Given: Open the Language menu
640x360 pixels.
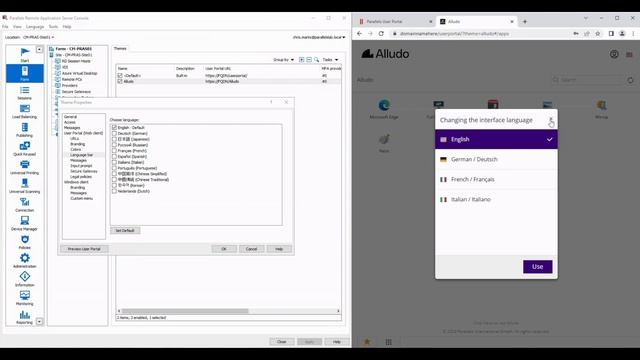Looking at the screenshot, I should (x=35, y=27).
